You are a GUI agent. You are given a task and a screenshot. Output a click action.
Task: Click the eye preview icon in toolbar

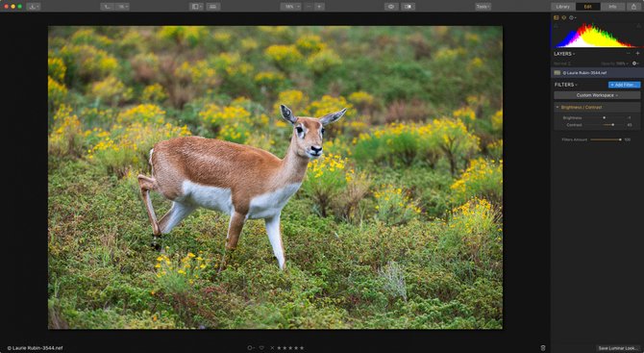point(391,7)
